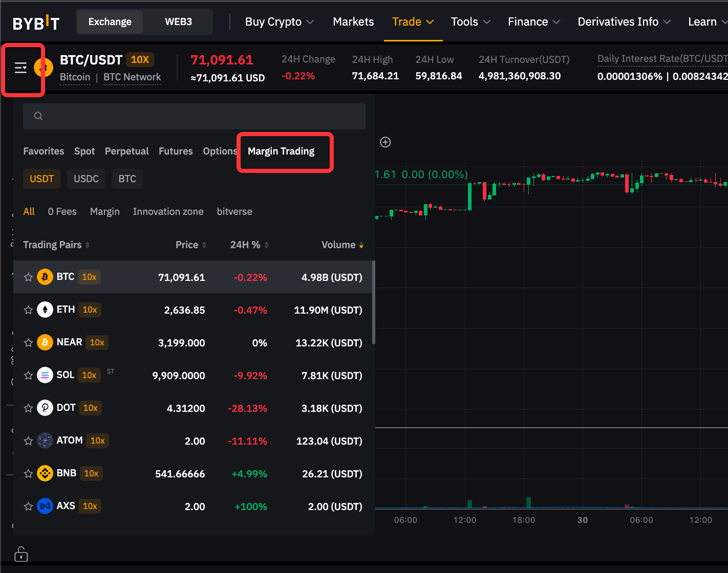Toggle the favorite star for SOL
This screenshot has width=728, height=573.
(x=29, y=375)
